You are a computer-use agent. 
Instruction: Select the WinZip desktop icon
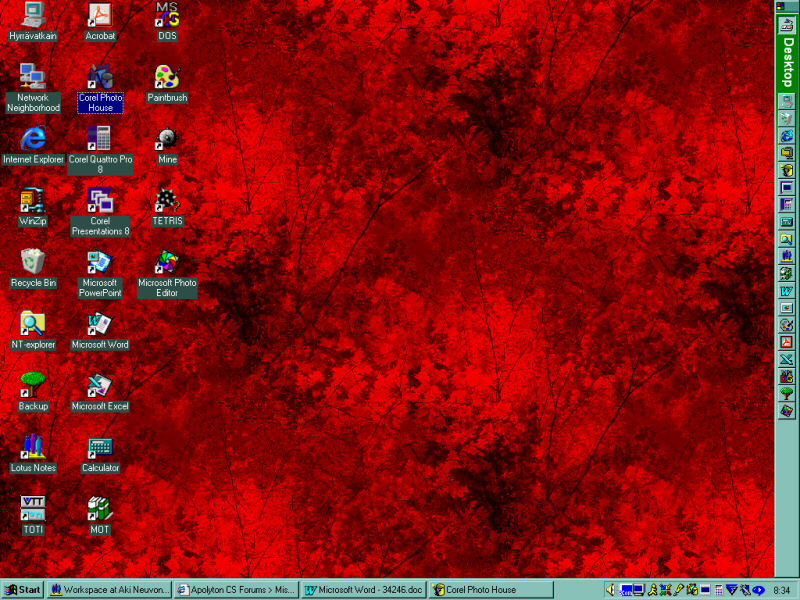pos(33,200)
